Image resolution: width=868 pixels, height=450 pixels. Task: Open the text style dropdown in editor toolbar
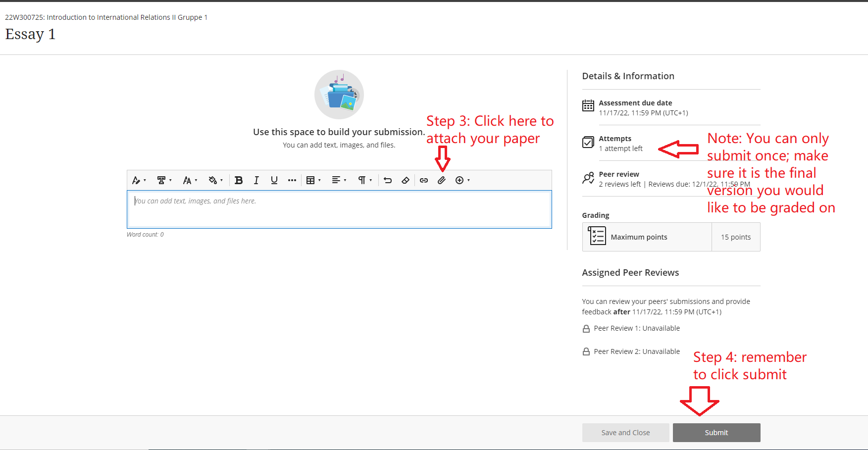pyautogui.click(x=139, y=180)
